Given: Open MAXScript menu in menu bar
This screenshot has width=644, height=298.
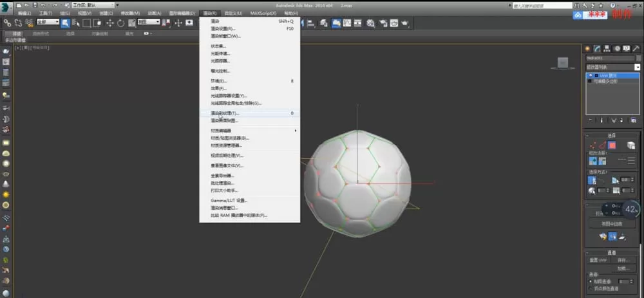Looking at the screenshot, I should [x=263, y=14].
